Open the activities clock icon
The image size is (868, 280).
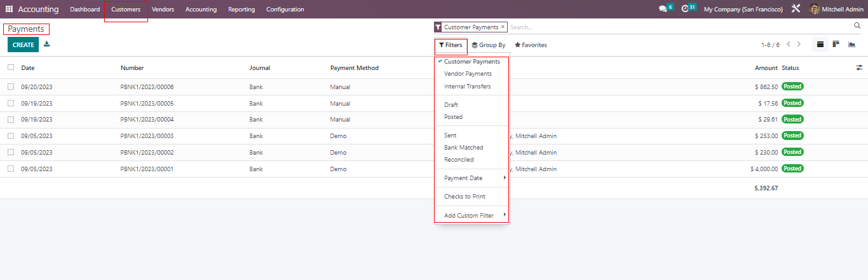[685, 9]
